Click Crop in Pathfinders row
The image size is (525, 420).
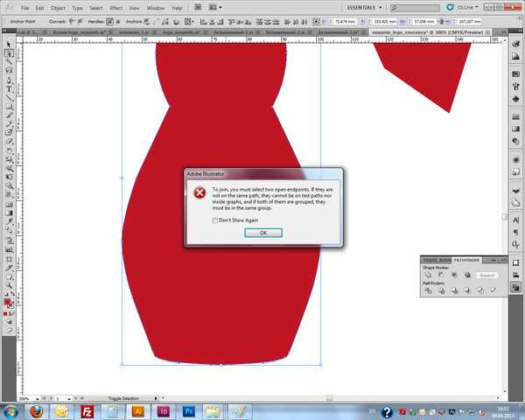(467, 290)
